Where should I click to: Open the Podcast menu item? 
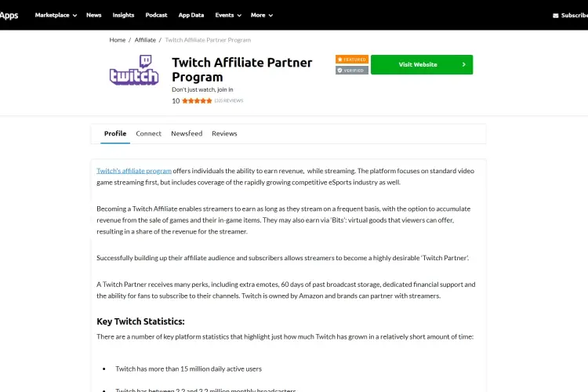tap(156, 15)
